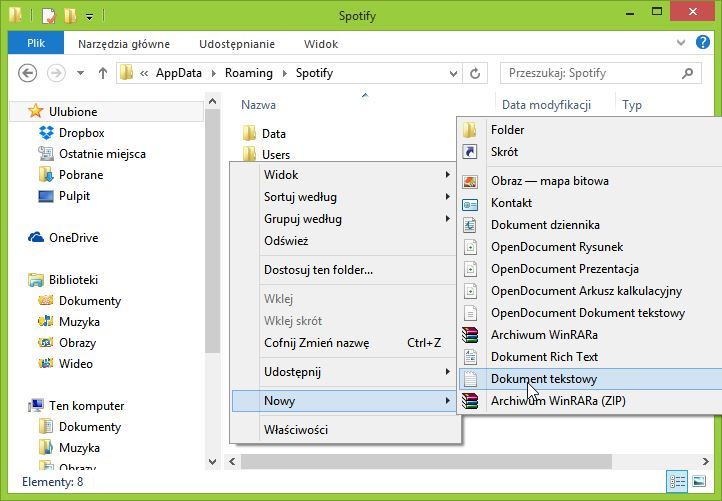The width and height of the screenshot is (722, 501).
Task: Create Dokument Rich Text
Action: coord(591,357)
